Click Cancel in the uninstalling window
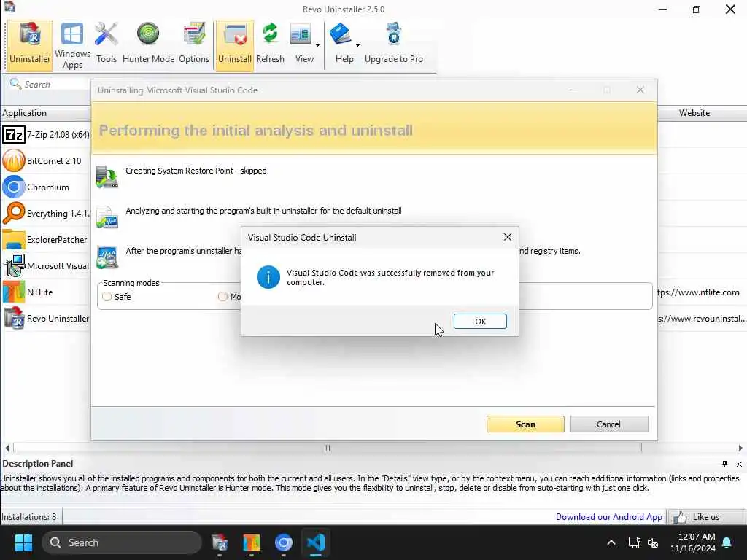The height and width of the screenshot is (560, 747). coord(609,424)
